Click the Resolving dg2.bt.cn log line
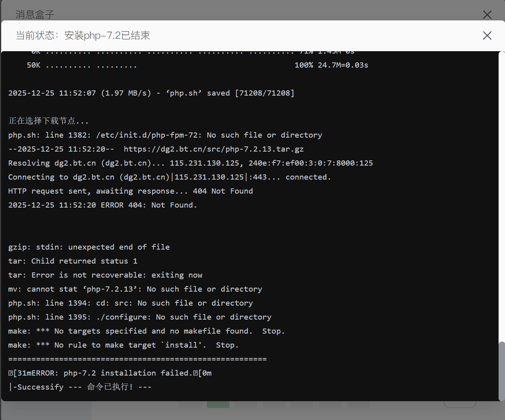The width and height of the screenshot is (505, 420). click(x=190, y=163)
